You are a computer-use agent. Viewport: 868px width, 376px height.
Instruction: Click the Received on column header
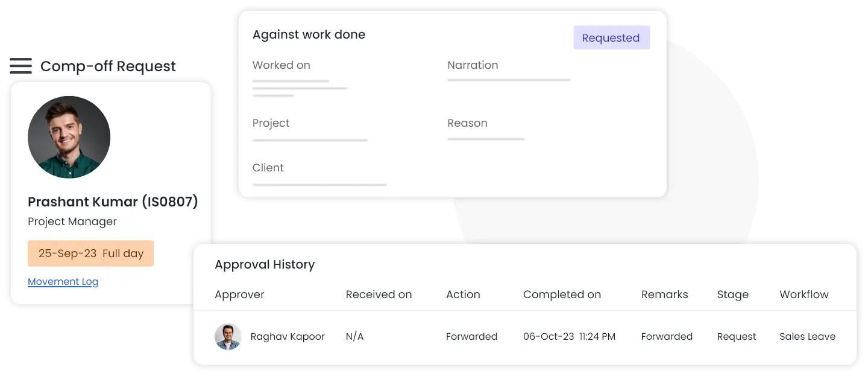coord(379,295)
